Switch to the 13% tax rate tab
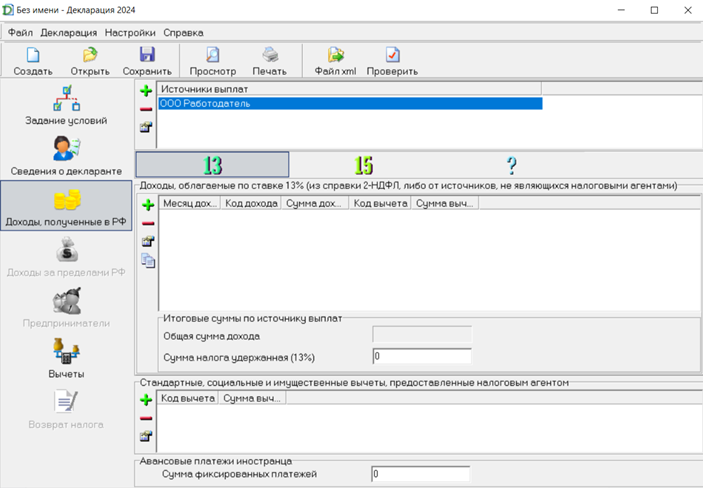Image resolution: width=703 pixels, height=488 pixels. click(x=212, y=165)
